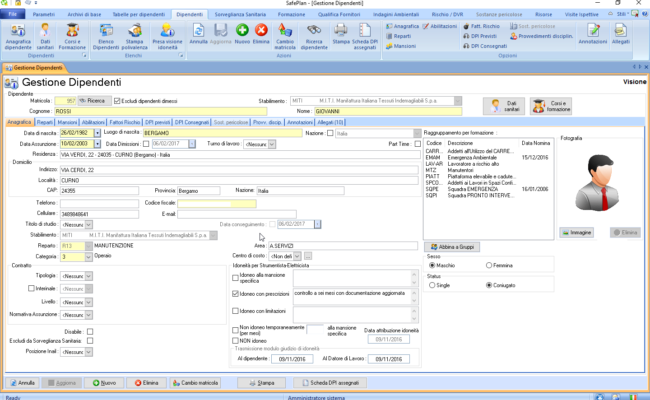Open Provvedimenti disciplin. option

[x=541, y=36]
